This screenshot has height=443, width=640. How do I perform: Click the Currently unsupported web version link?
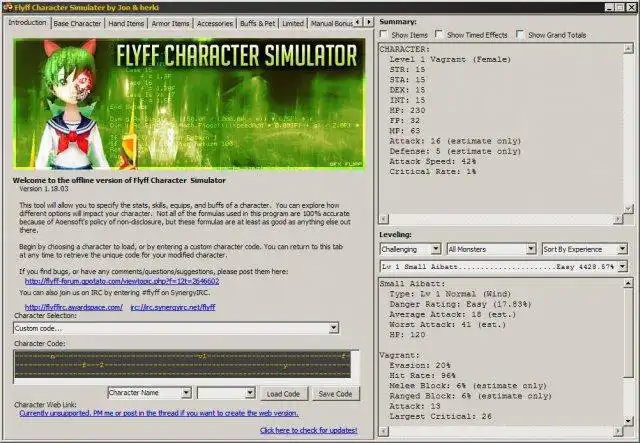(x=159, y=413)
